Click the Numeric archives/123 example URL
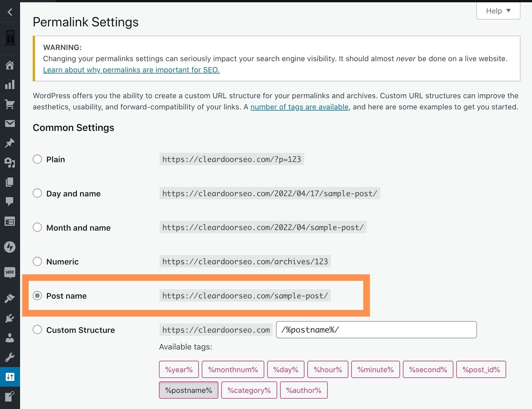Viewport: 532px width, 409px height. 245,262
